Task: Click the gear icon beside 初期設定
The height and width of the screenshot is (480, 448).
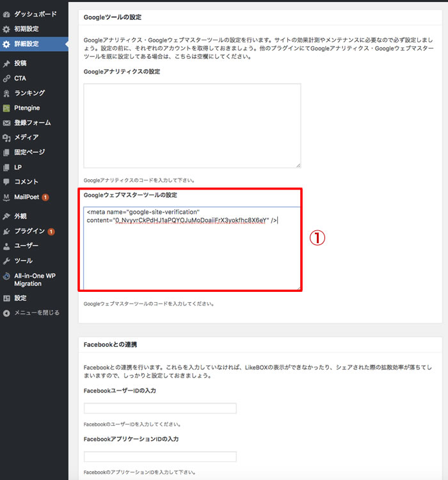Action: (6, 29)
